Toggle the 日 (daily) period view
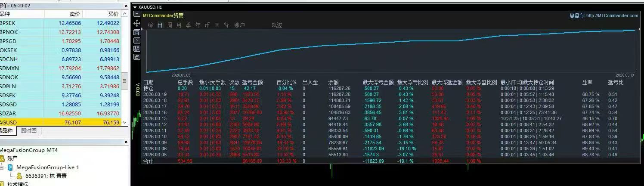Viewport: 644px width, 186px height. point(160,25)
